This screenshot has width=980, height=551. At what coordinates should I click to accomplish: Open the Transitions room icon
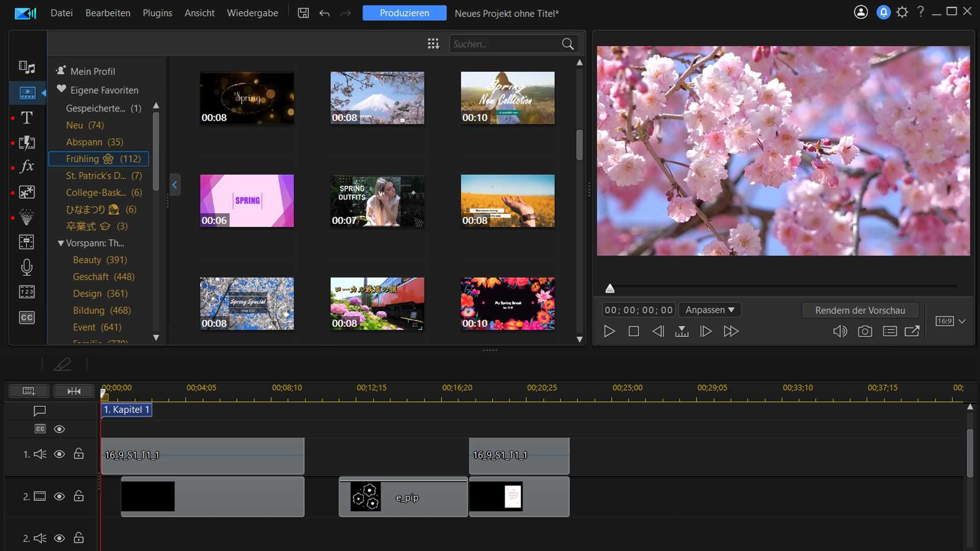click(27, 142)
